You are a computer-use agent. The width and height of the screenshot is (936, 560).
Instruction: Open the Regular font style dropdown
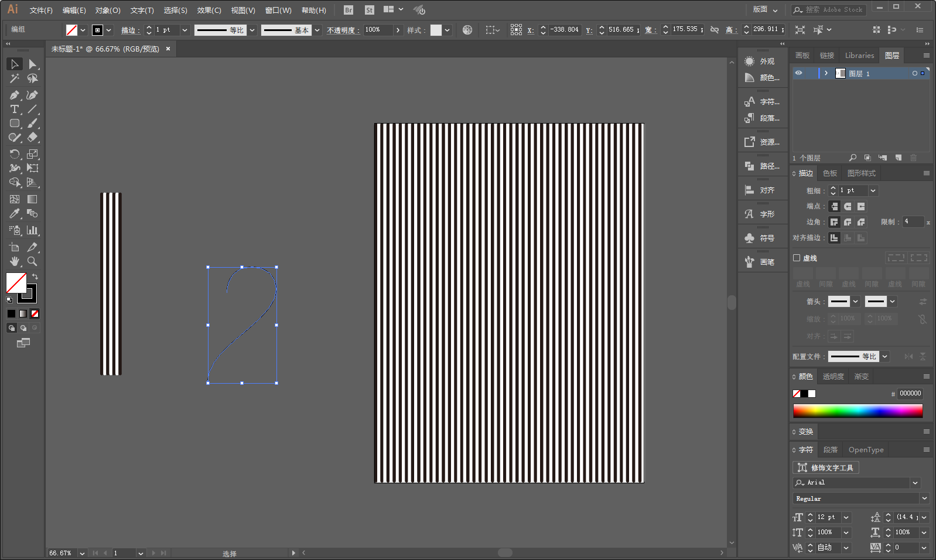[x=924, y=498]
